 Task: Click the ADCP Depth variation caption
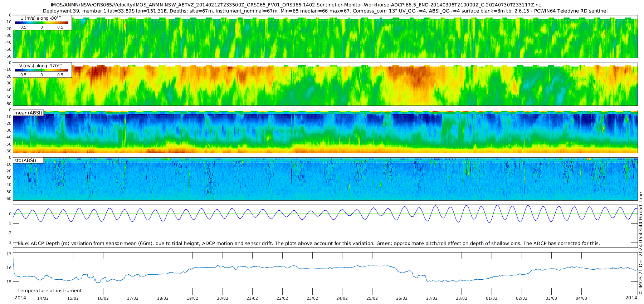pos(309,244)
